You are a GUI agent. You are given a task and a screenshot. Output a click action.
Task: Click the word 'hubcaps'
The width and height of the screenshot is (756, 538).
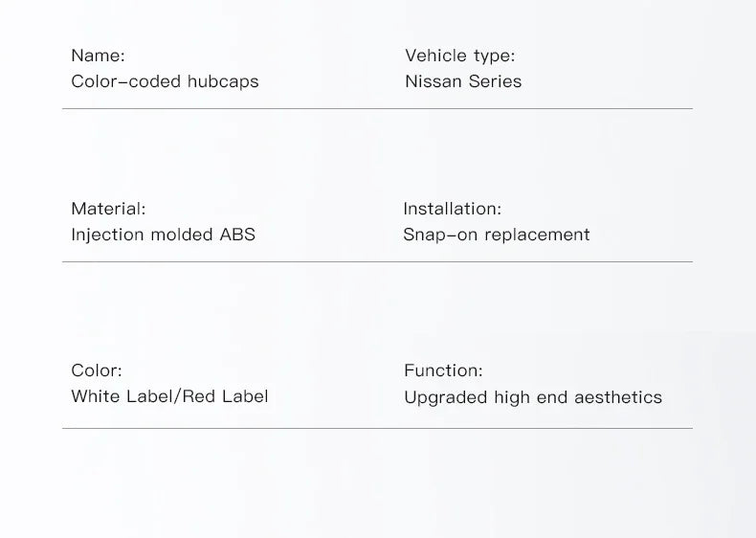(x=223, y=81)
